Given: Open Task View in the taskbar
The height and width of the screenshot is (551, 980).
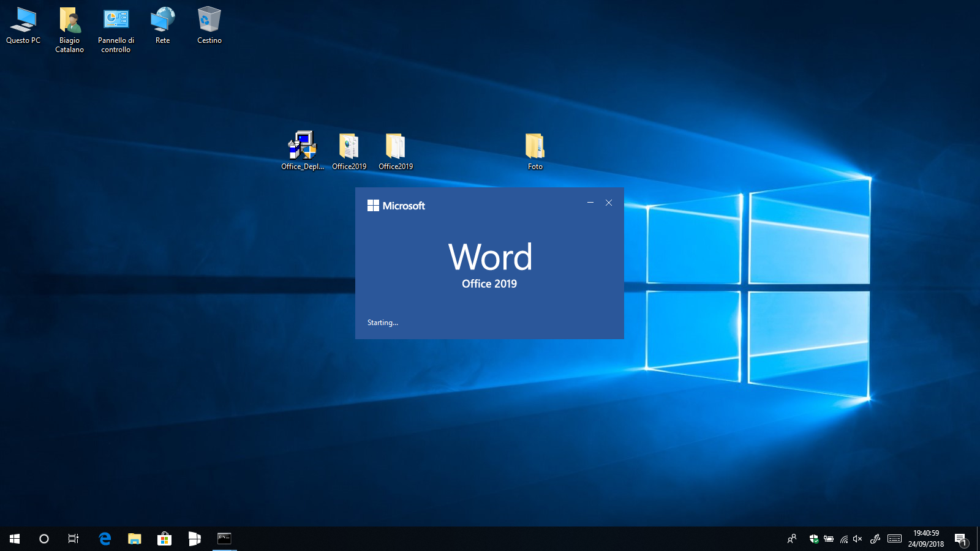Looking at the screenshot, I should coord(73,539).
